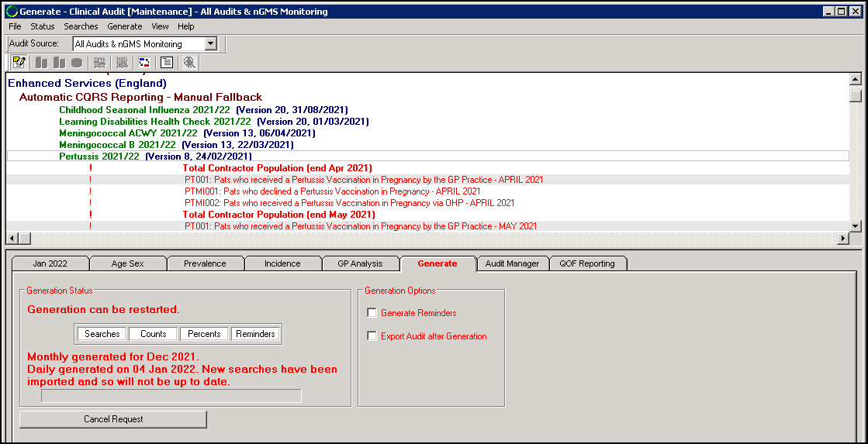Click the pencil and notepad edit toolbar icon
The height and width of the screenshot is (444, 868).
tap(19, 63)
